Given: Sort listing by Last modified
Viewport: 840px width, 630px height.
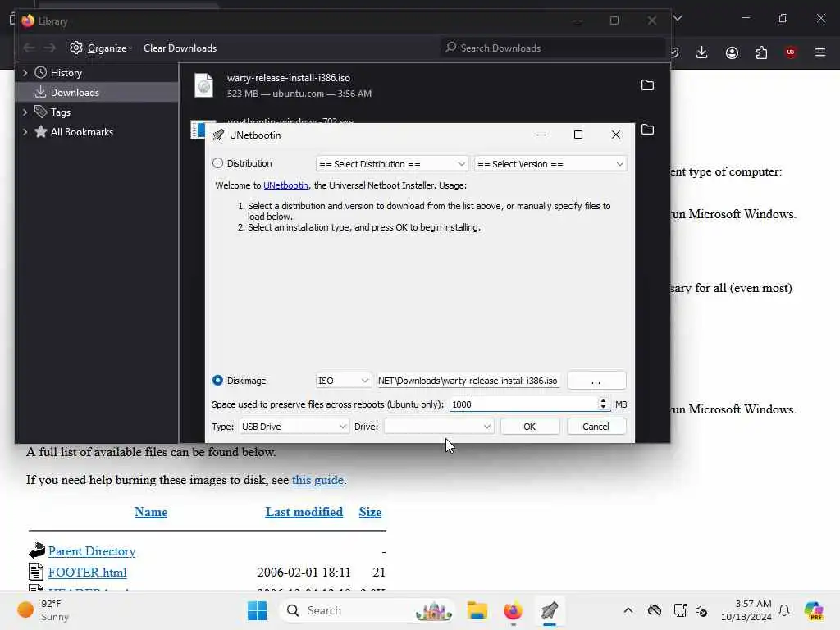Looking at the screenshot, I should click(304, 512).
